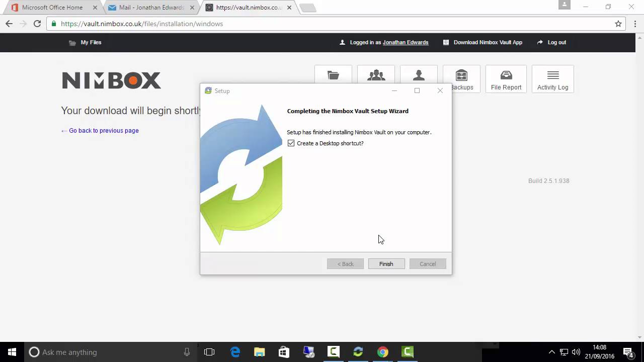Click Windows Start button
The height and width of the screenshot is (362, 644).
pyautogui.click(x=12, y=352)
